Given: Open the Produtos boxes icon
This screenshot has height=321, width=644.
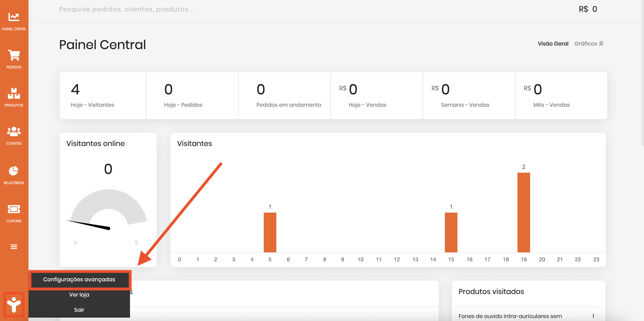Looking at the screenshot, I should [14, 93].
